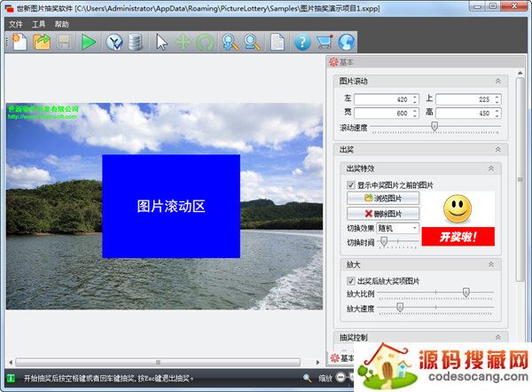Click the globe website icon
This screenshot has width=532, height=392.
[x=347, y=42]
